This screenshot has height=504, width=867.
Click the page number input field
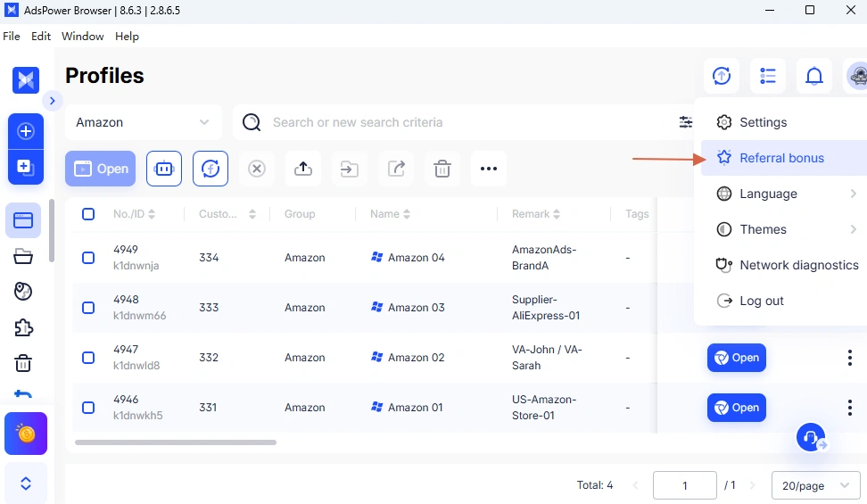[x=684, y=485]
